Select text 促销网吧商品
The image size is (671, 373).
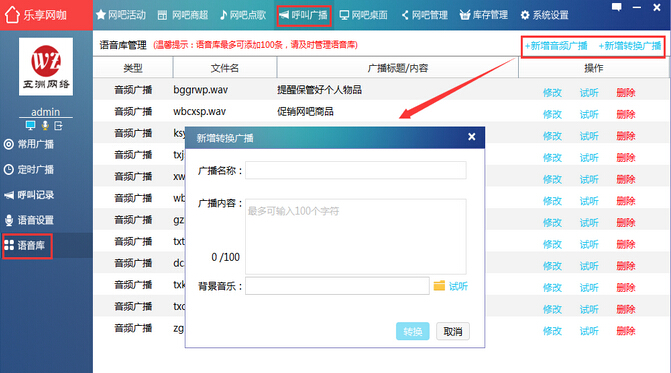(x=305, y=112)
